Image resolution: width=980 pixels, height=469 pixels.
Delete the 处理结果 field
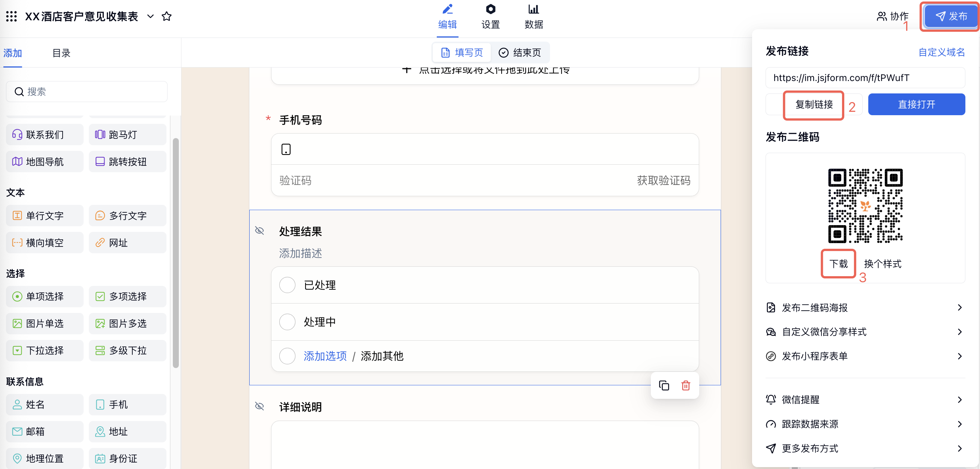coord(686,386)
